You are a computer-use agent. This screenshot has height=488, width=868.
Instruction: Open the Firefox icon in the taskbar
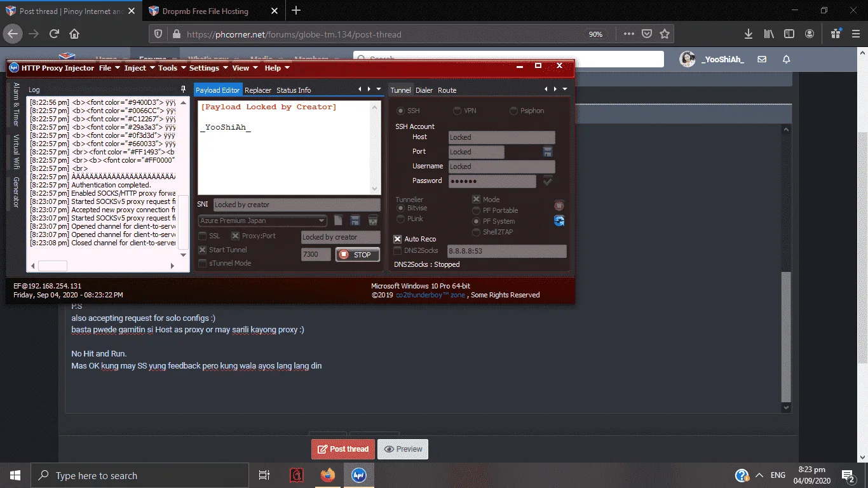click(328, 475)
